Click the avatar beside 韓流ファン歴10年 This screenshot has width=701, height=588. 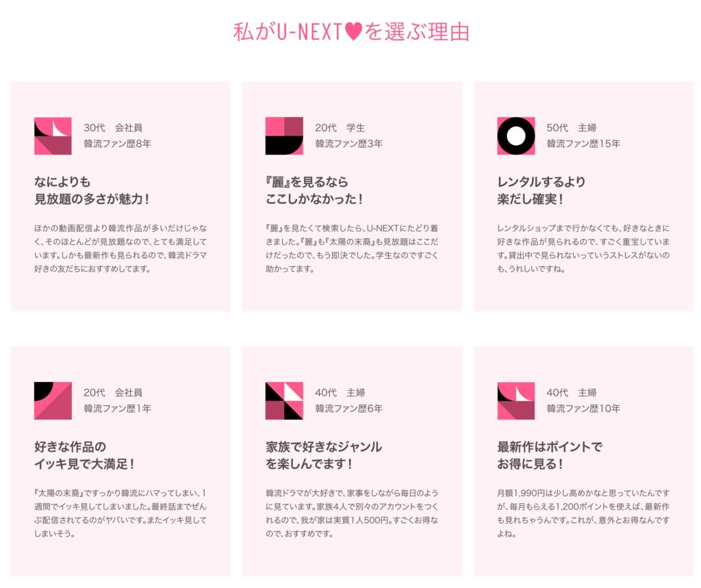click(x=516, y=400)
